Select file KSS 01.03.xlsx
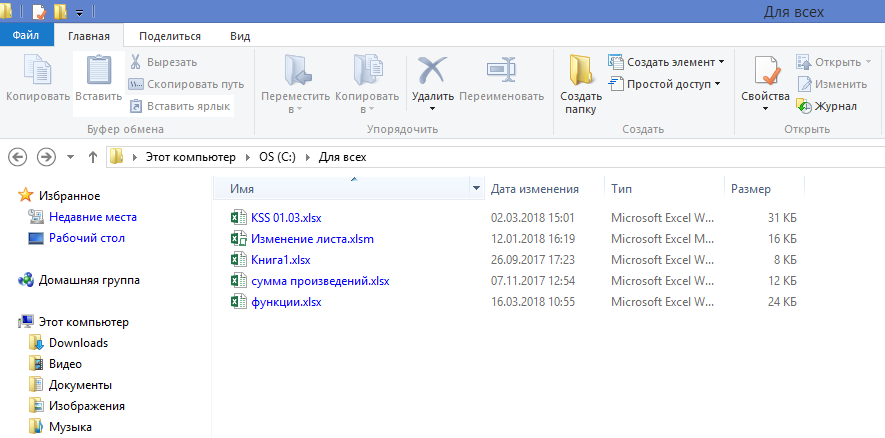 [286, 218]
